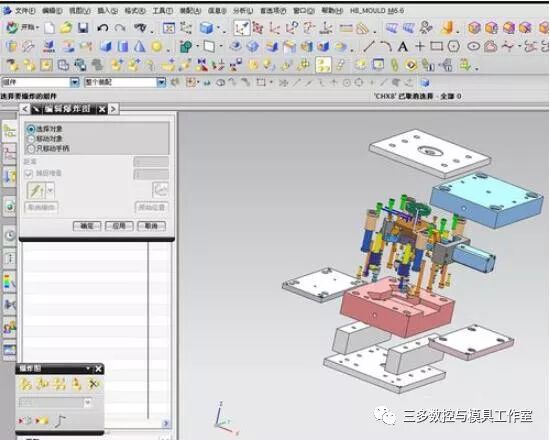Image resolution: width=550 pixels, height=441 pixels.
Task: Open the History clock sidebar tab
Action: pyautogui.click(x=10, y=235)
